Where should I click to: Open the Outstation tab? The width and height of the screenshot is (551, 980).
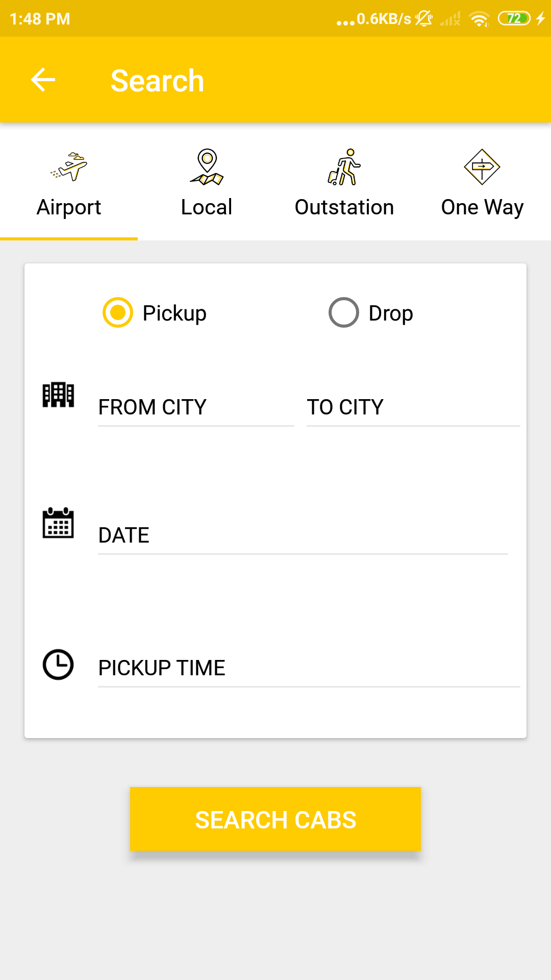point(344,207)
